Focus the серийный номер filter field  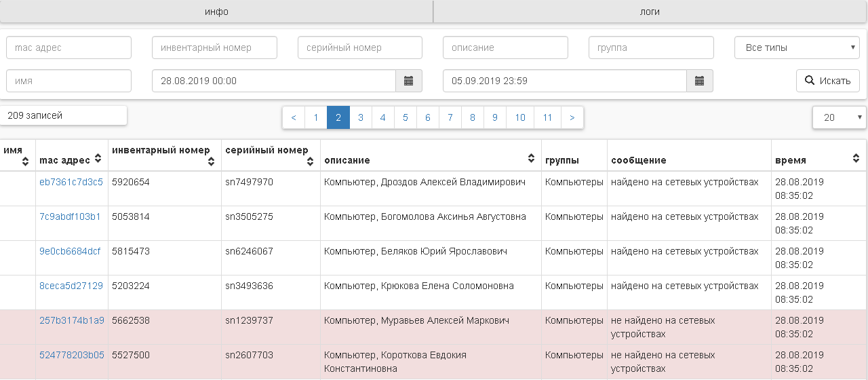tap(359, 47)
